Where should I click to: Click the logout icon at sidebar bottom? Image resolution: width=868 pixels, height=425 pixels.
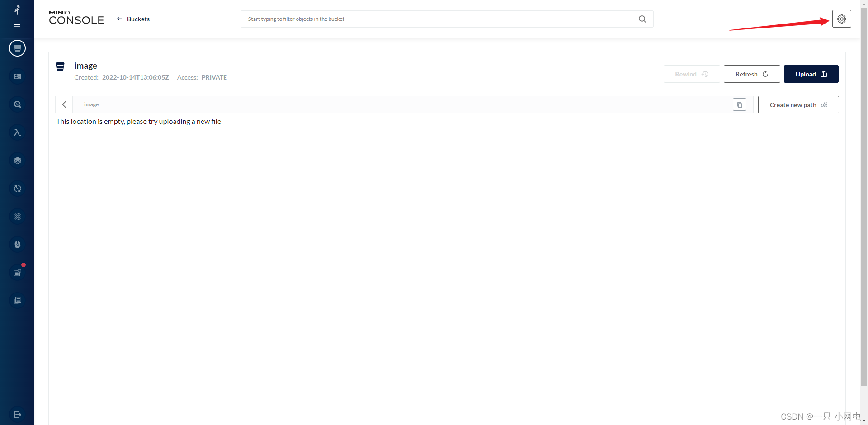click(x=17, y=415)
